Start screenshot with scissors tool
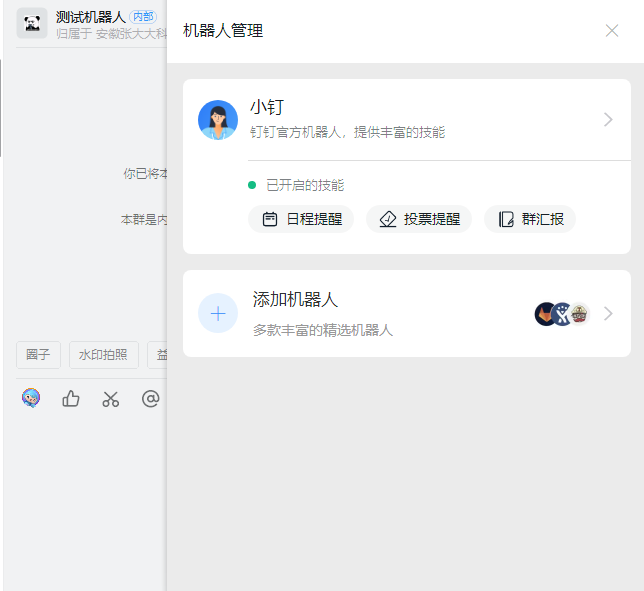 point(110,399)
